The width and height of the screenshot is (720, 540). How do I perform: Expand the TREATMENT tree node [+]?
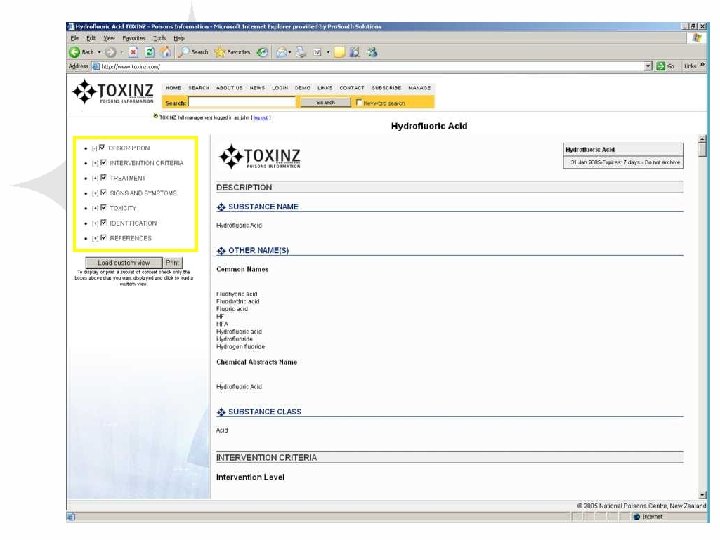pos(95,178)
